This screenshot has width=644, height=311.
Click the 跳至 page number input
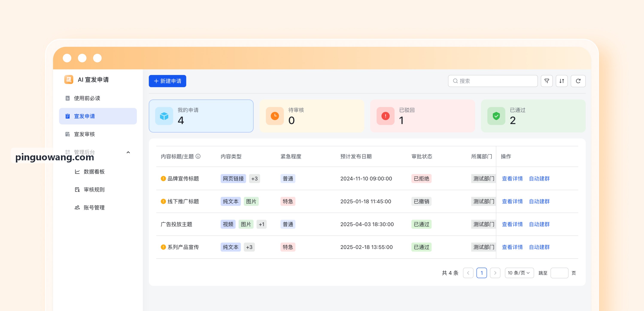(559, 273)
